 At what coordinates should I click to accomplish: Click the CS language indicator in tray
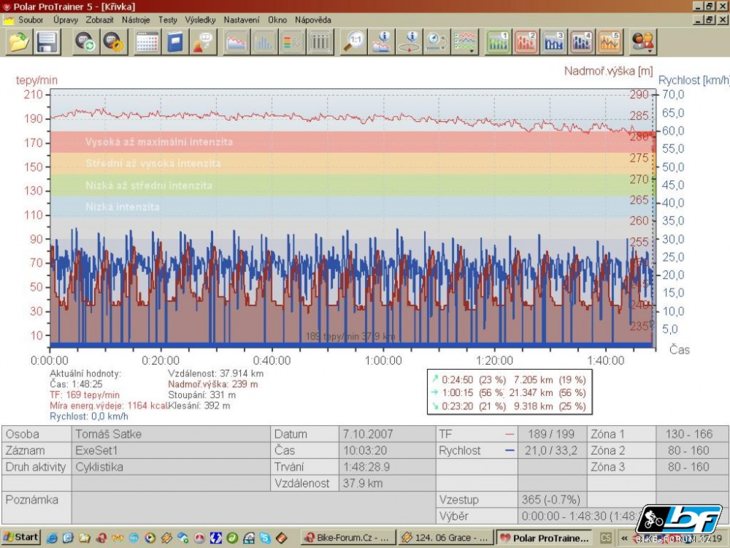point(605,538)
